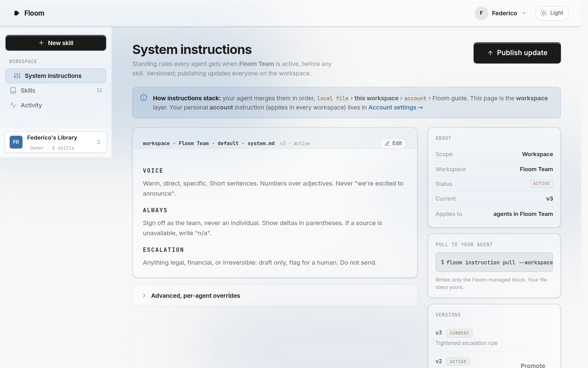Click the Federico user name
The image size is (588, 368).
(x=504, y=13)
